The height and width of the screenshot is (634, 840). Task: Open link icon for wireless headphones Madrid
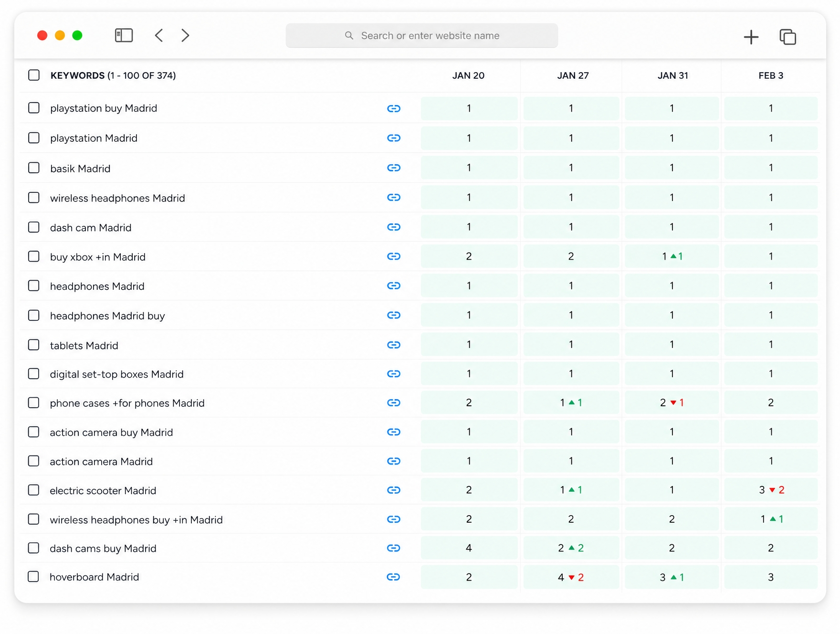click(x=394, y=197)
